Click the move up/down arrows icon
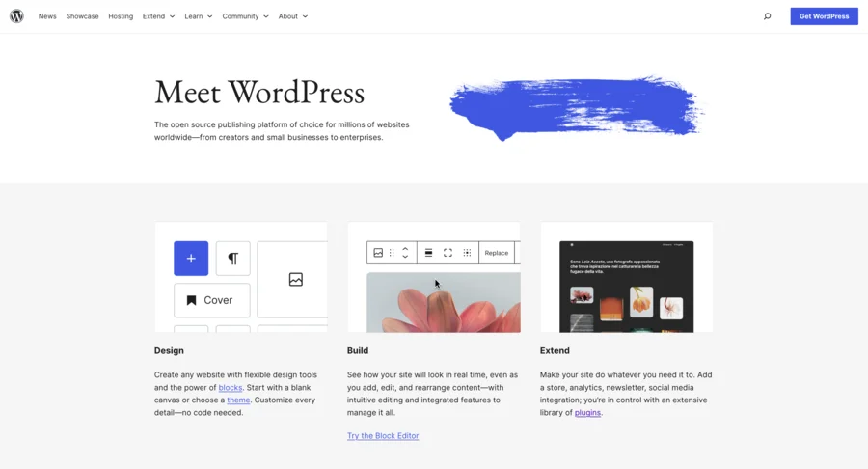The width and height of the screenshot is (868, 469). 405,253
